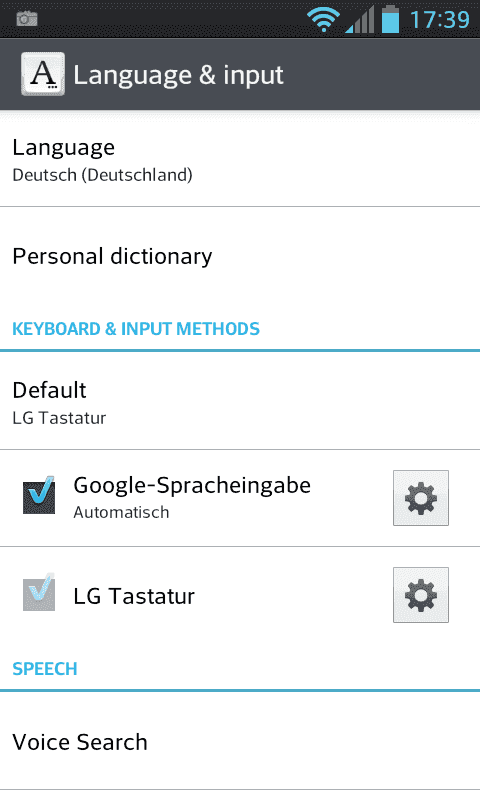Tap the Language & input app icon
Image resolution: width=480 pixels, height=800 pixels.
point(43,74)
